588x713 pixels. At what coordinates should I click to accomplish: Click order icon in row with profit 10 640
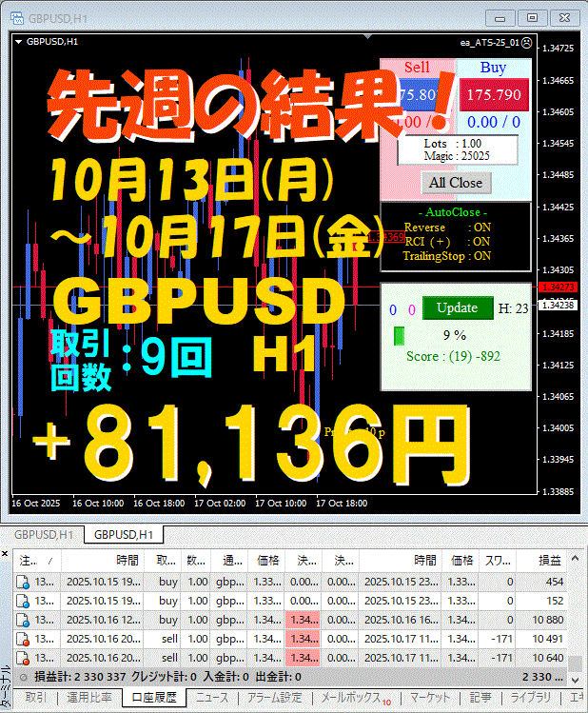tap(23, 659)
